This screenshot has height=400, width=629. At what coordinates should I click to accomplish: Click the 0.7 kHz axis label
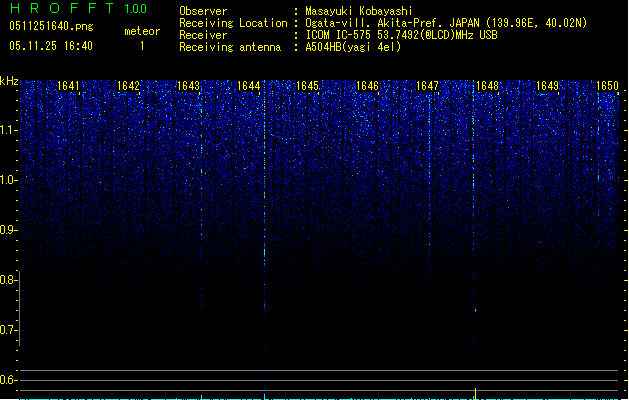pos(8,330)
